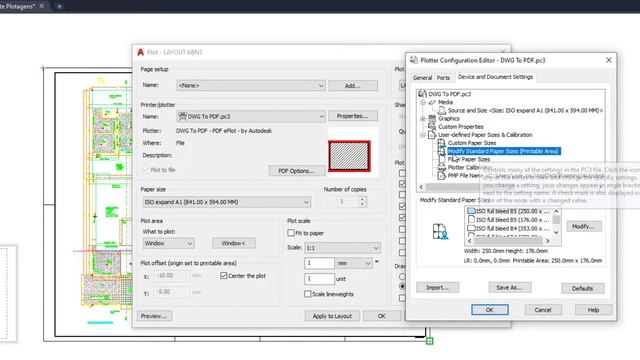The image size is (640, 360).
Task: Click the plotter icon beside DWG To PDF.pc3 name
Action: pos(182,116)
